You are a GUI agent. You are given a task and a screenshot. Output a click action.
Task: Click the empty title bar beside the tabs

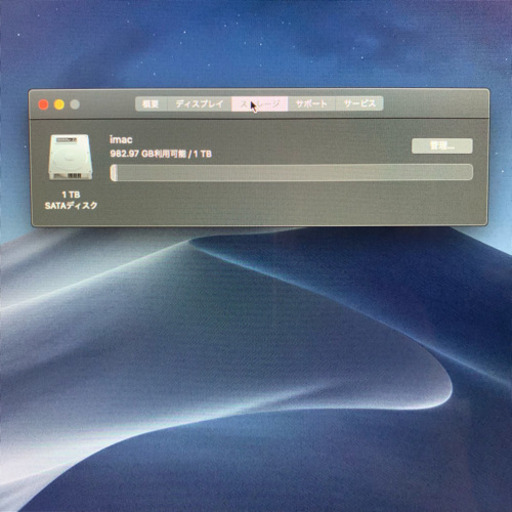point(433,104)
